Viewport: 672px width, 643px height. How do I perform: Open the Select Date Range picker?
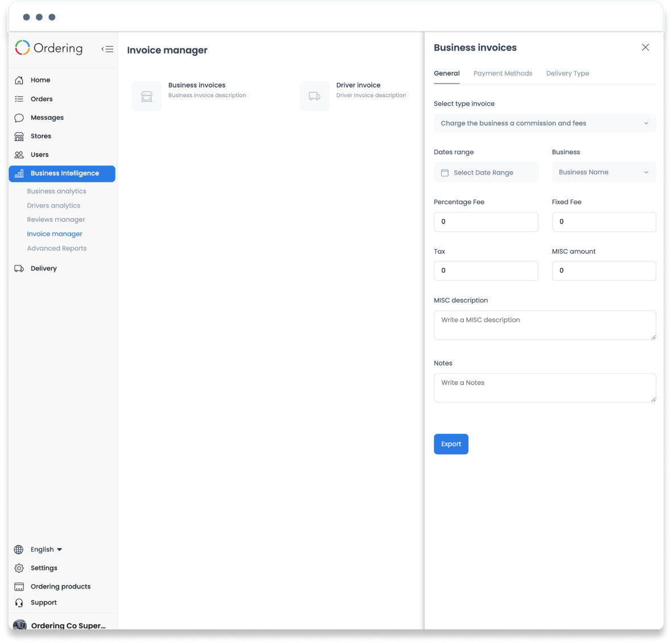pyautogui.click(x=486, y=173)
